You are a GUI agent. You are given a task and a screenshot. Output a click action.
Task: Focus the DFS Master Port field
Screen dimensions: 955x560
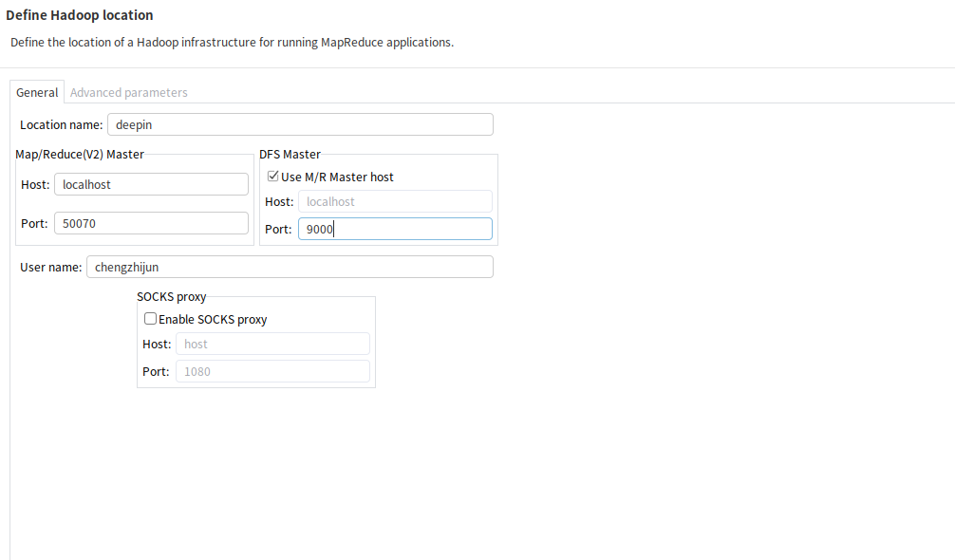[395, 229]
